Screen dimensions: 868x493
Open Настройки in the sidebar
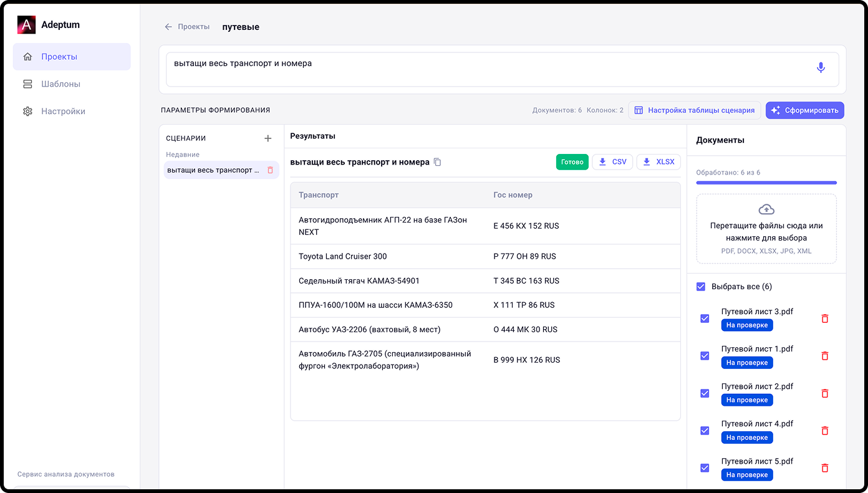(72, 112)
